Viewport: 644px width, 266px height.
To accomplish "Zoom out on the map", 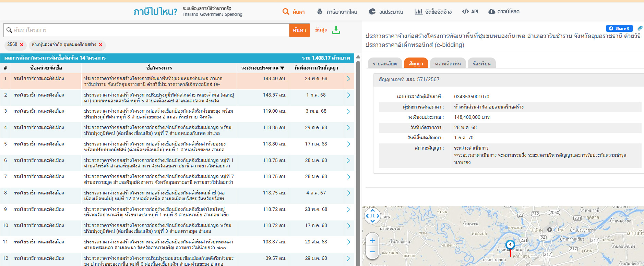I will point(372,252).
